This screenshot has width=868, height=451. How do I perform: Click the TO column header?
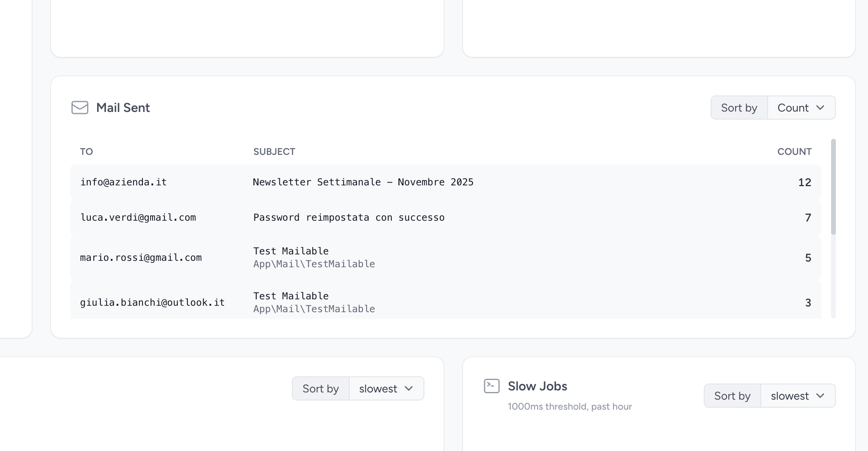pos(86,151)
